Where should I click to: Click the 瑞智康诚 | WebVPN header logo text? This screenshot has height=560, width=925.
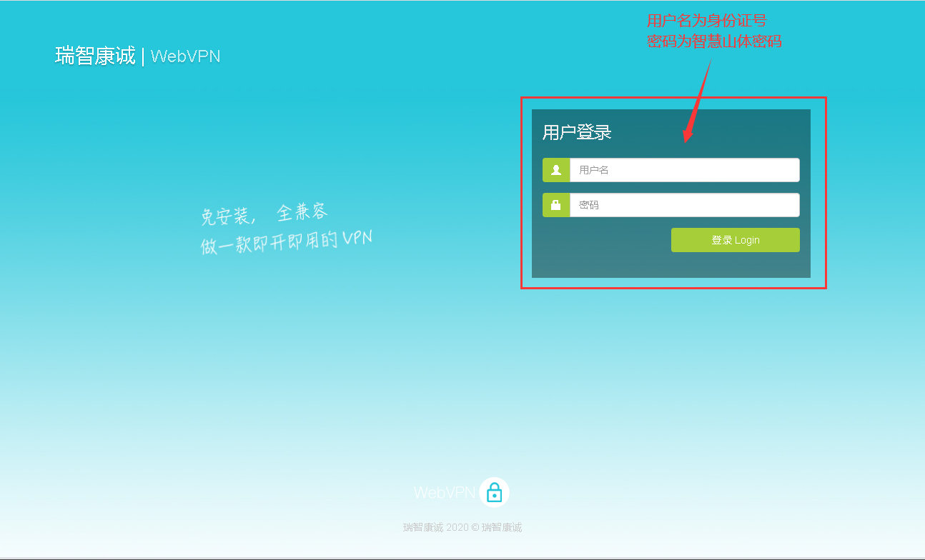click(138, 56)
